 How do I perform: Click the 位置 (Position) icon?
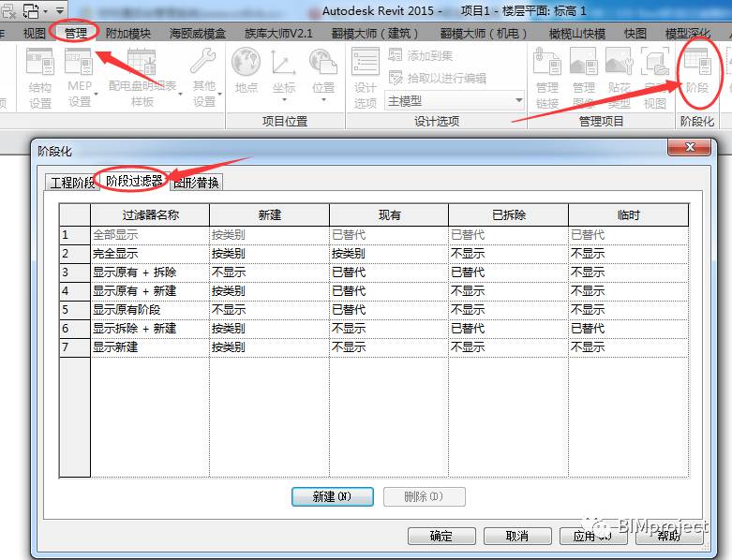coord(323,62)
